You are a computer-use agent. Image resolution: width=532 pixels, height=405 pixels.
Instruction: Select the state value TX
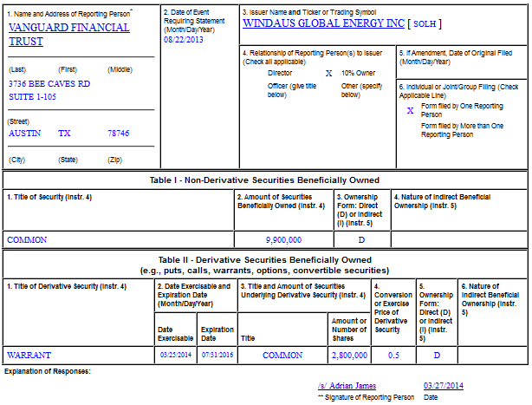click(x=64, y=133)
